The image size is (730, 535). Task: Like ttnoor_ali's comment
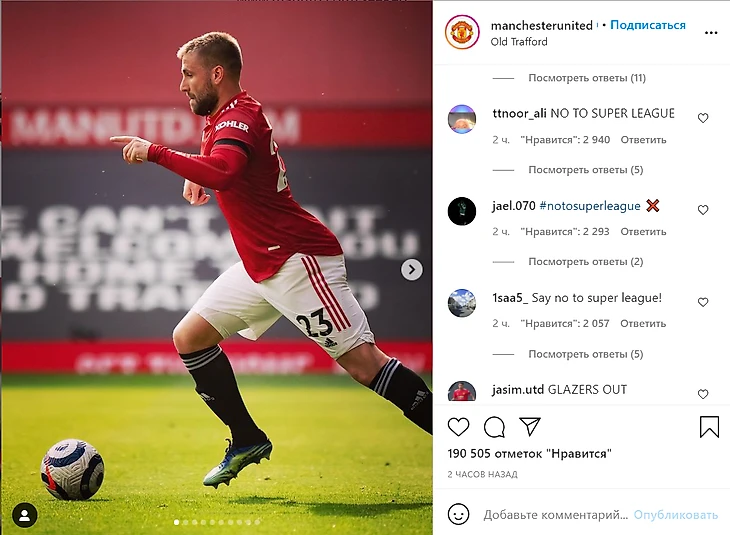click(703, 118)
